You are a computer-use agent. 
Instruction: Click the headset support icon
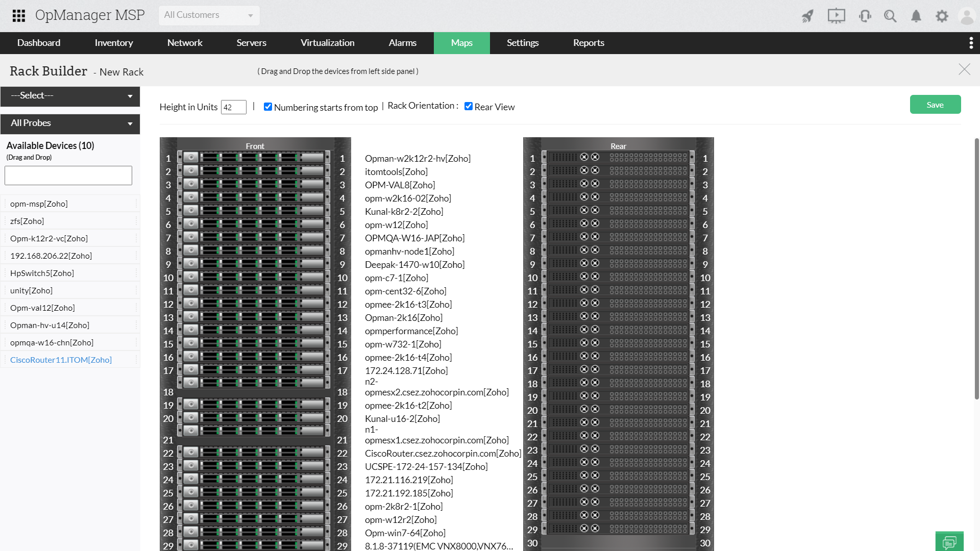coord(865,16)
